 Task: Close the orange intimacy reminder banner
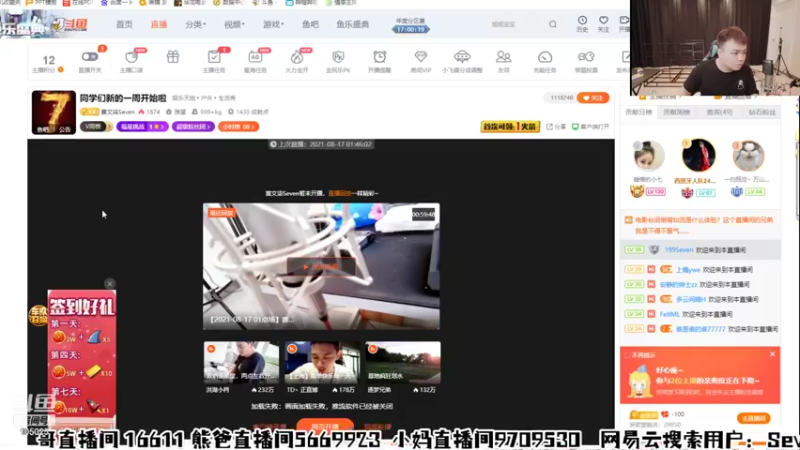point(772,354)
